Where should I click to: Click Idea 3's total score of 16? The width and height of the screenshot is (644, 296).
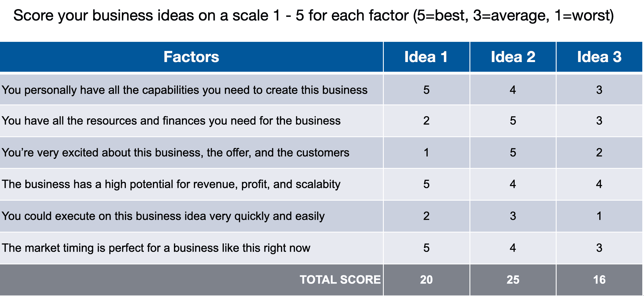coord(599,280)
